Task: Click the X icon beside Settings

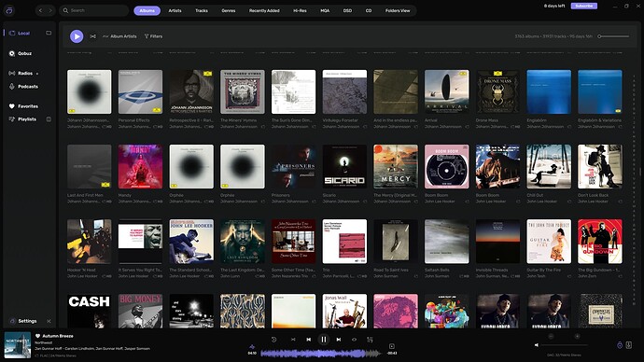Action: click(x=49, y=321)
